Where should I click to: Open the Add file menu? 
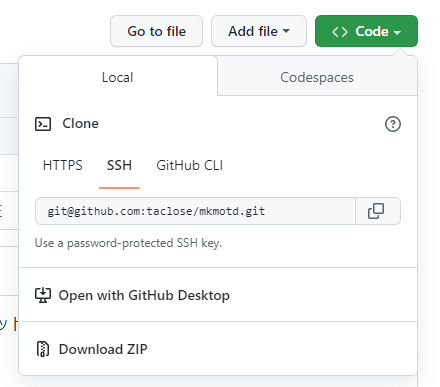coord(259,31)
